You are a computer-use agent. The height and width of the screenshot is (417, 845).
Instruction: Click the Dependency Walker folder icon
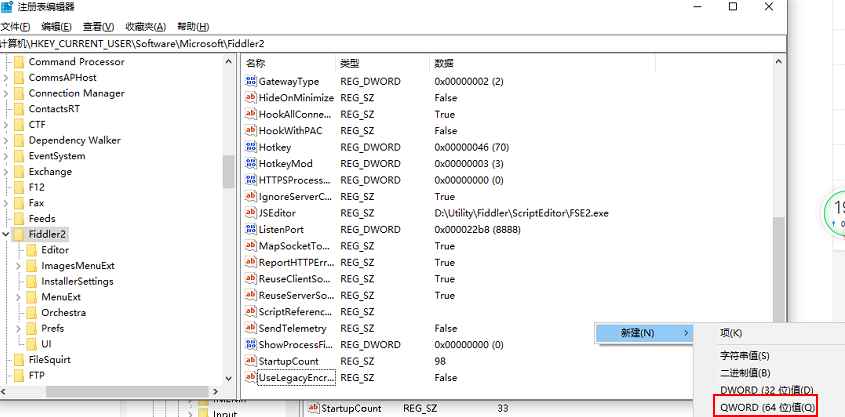(x=19, y=141)
